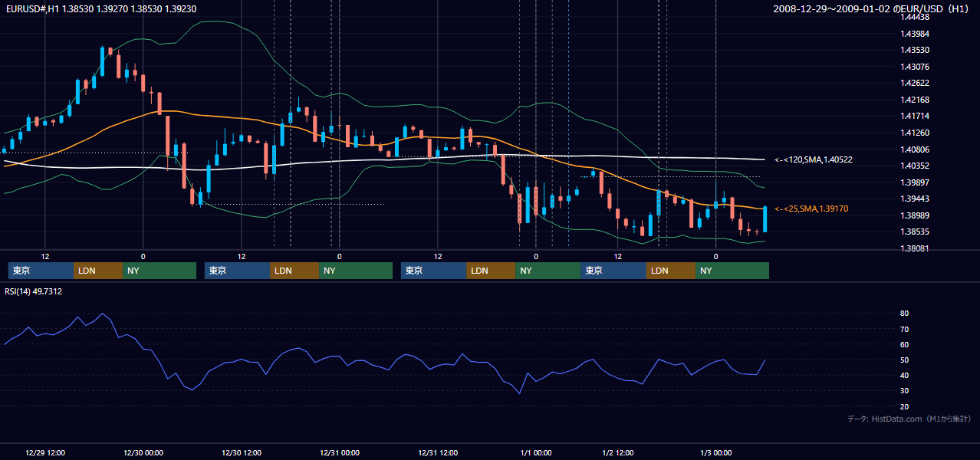Click price axis value 1.42622

point(915,83)
